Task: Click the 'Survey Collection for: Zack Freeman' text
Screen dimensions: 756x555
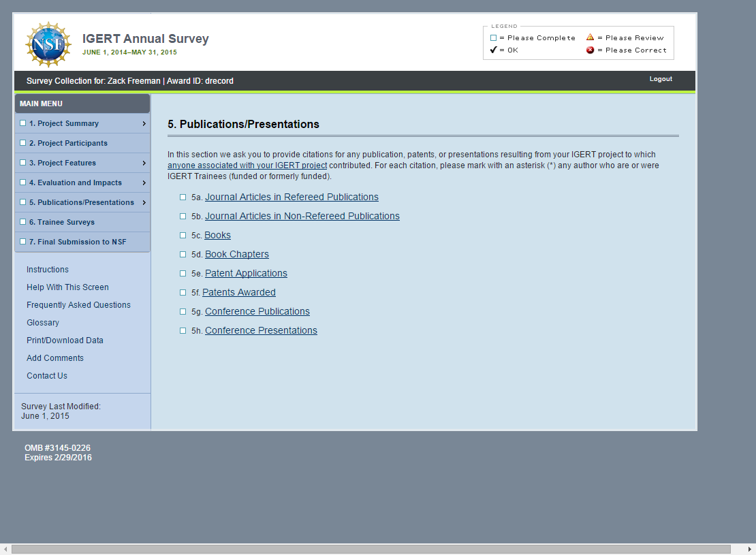Action: [93, 81]
